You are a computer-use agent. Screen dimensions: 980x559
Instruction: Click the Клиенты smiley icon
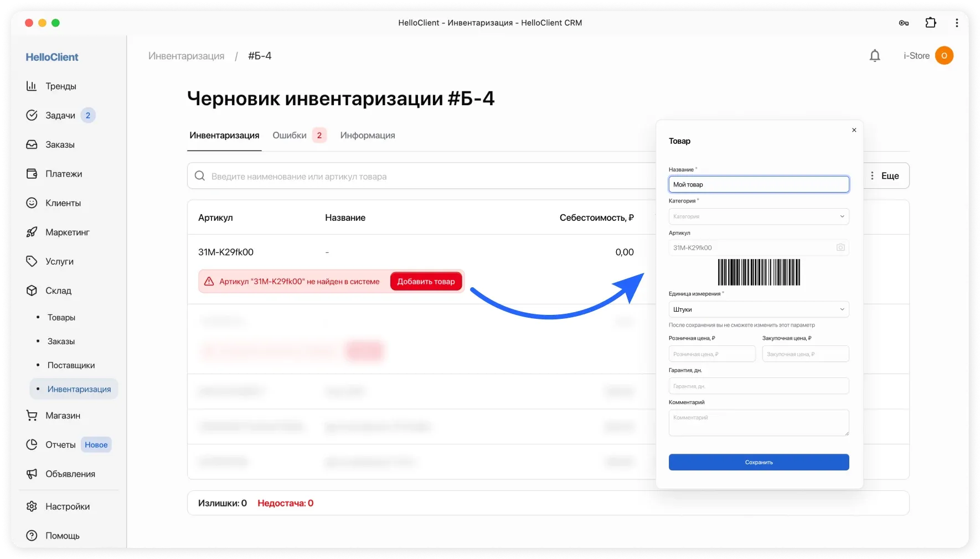[x=33, y=203]
